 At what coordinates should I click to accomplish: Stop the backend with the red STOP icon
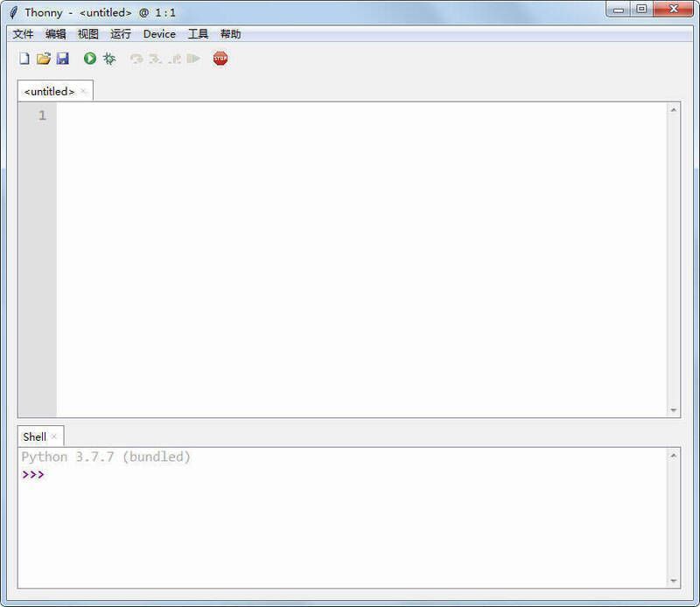[220, 59]
